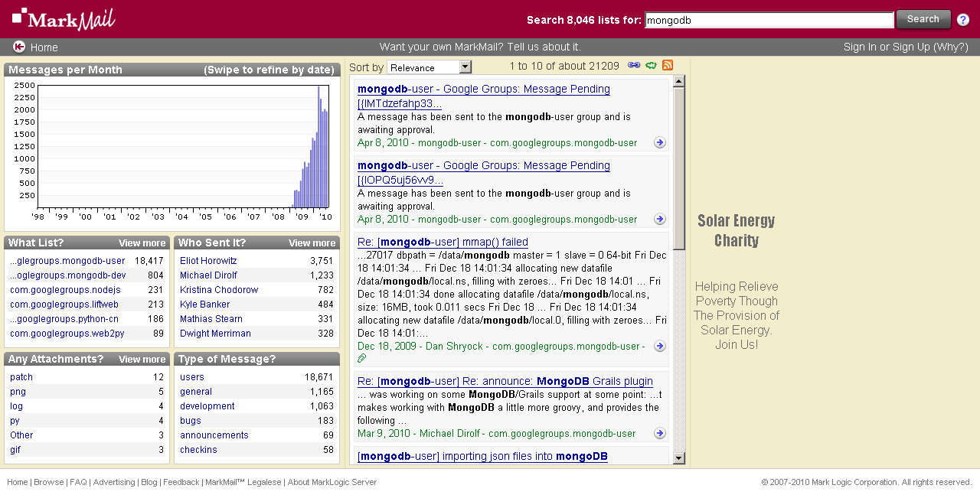
Task: Open FAQ in the footer
Action: click(78, 483)
